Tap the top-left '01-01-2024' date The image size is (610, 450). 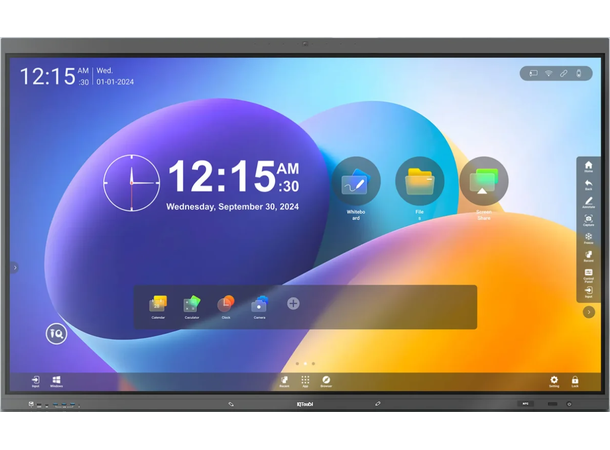tap(115, 82)
